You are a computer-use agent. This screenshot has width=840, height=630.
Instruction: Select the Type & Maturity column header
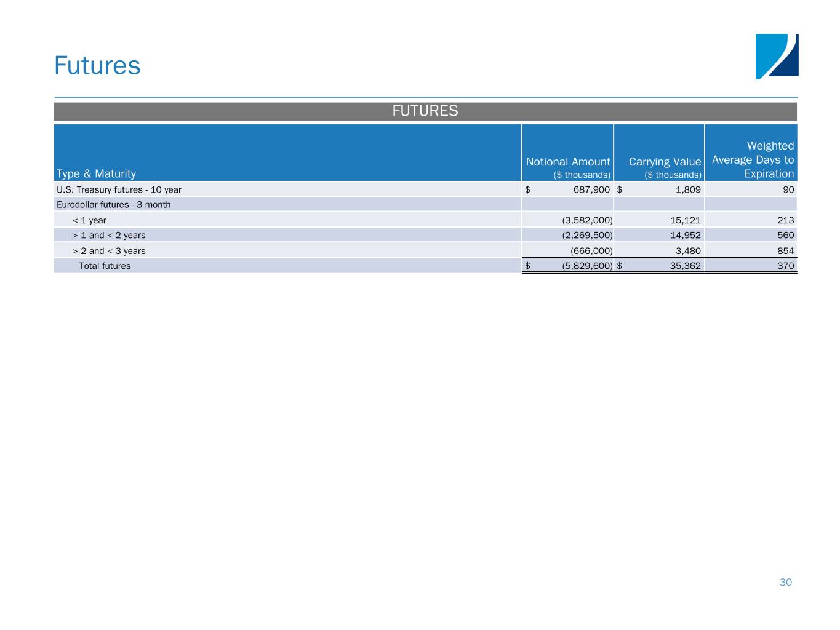point(96,173)
